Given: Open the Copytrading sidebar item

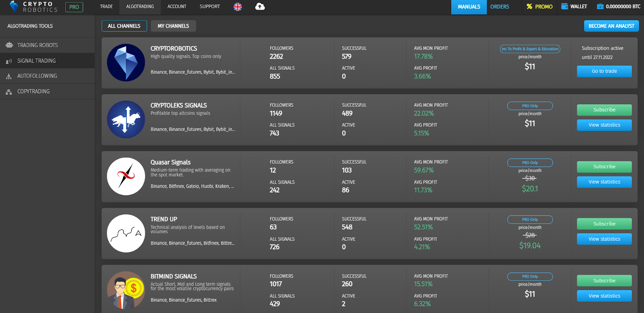Looking at the screenshot, I should pyautogui.click(x=47, y=91).
